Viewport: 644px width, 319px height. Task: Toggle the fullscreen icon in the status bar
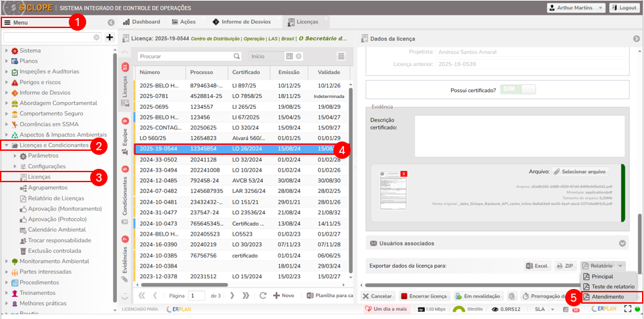tap(627, 309)
